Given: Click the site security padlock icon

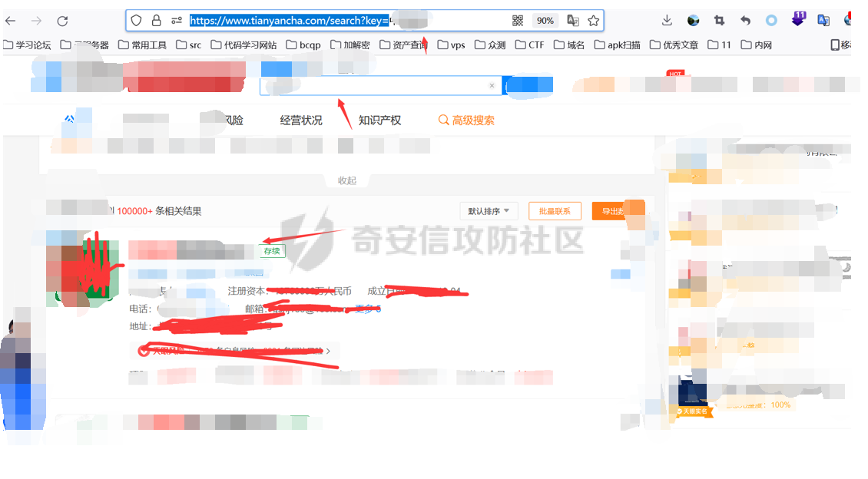Looking at the screenshot, I should pyautogui.click(x=157, y=21).
